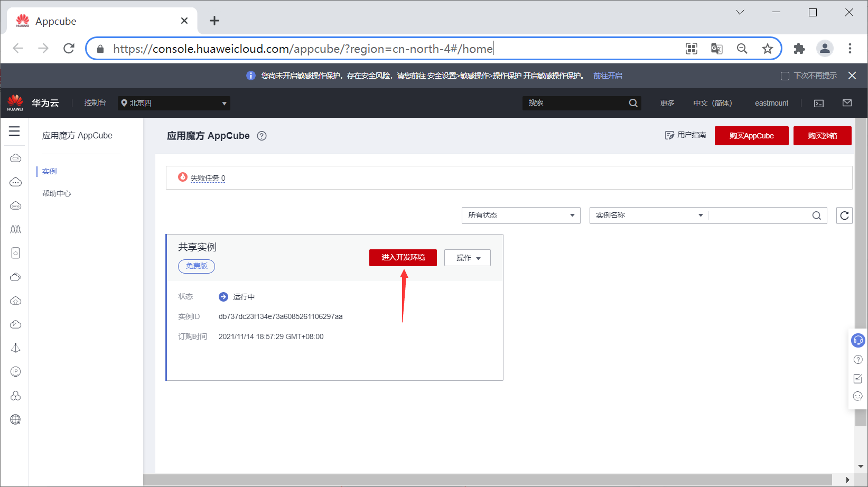The width and height of the screenshot is (868, 487).
Task: Click the 购买AppCube button
Action: [x=751, y=136]
